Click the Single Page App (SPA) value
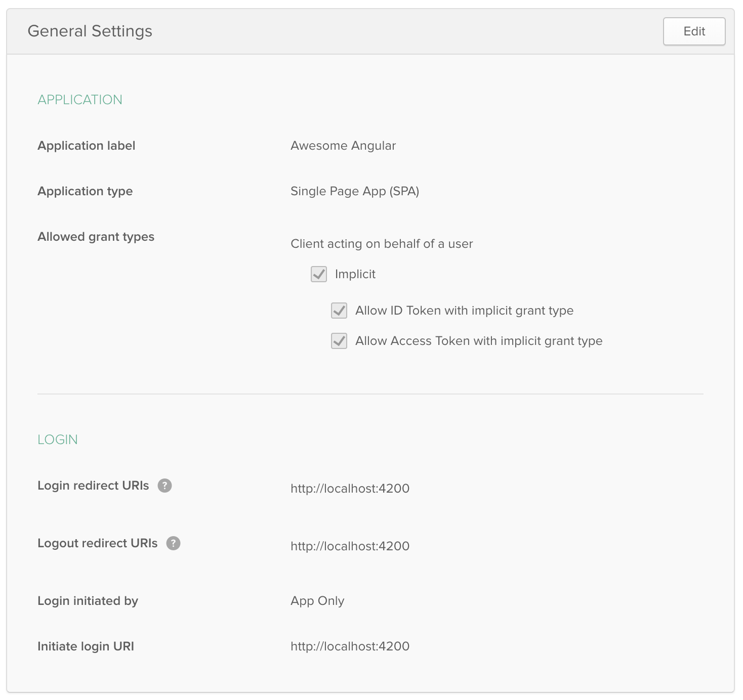743x700 pixels. point(354,191)
